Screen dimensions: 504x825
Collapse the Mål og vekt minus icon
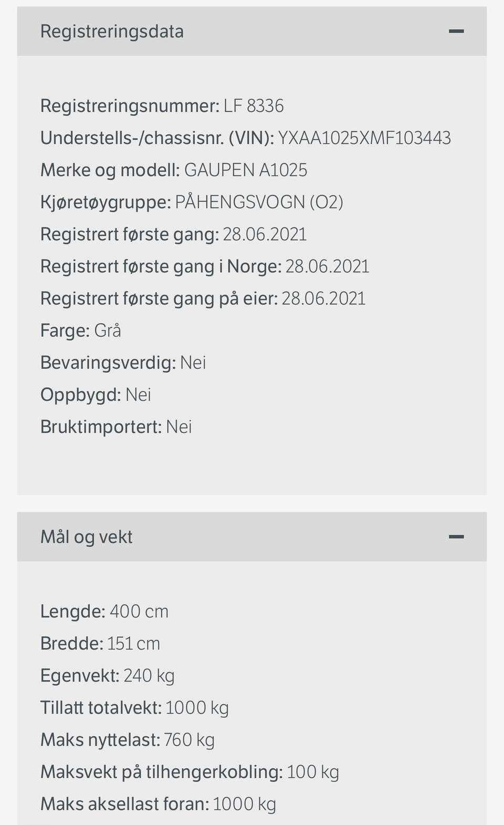456,537
